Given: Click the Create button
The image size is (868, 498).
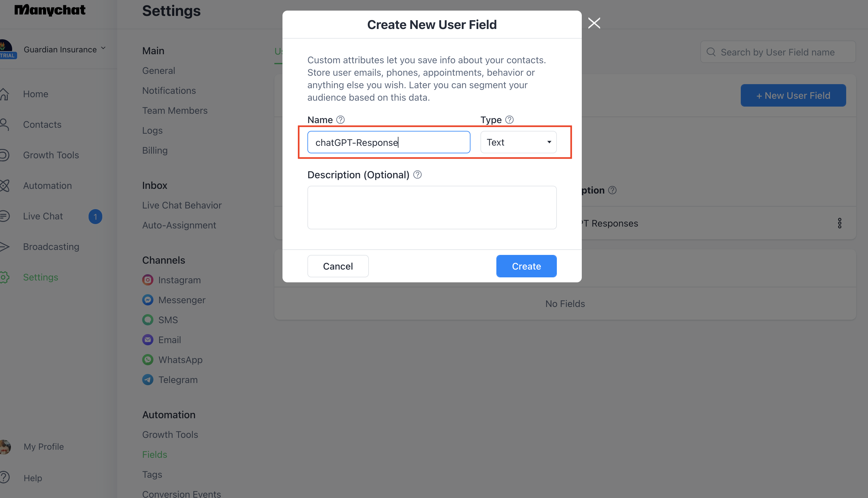Looking at the screenshot, I should pos(526,266).
